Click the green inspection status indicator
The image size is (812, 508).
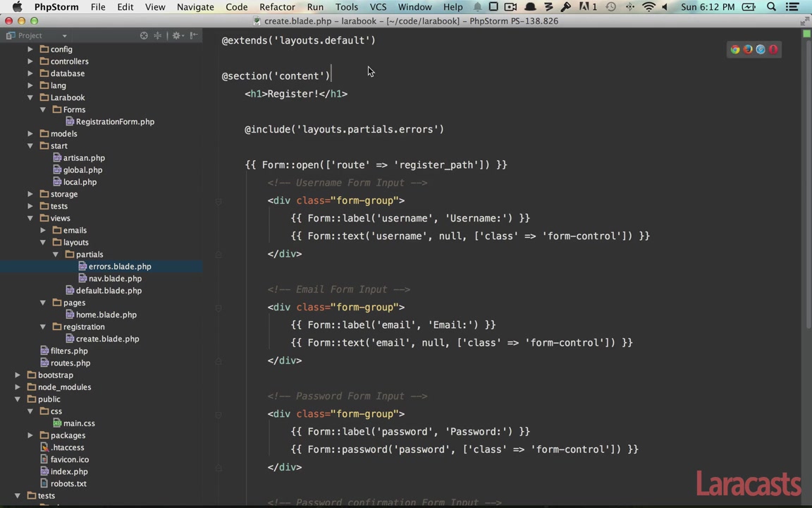[x=806, y=34]
